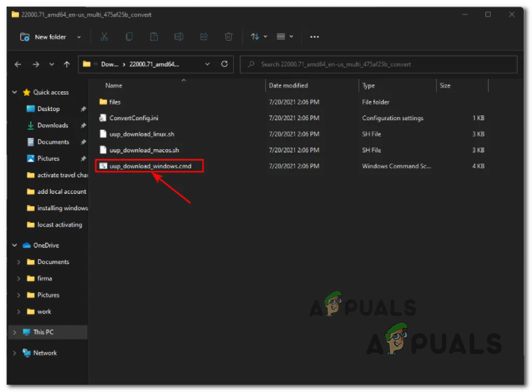The width and height of the screenshot is (532, 392).
Task: Collapse the Quick access section
Action: pos(13,92)
